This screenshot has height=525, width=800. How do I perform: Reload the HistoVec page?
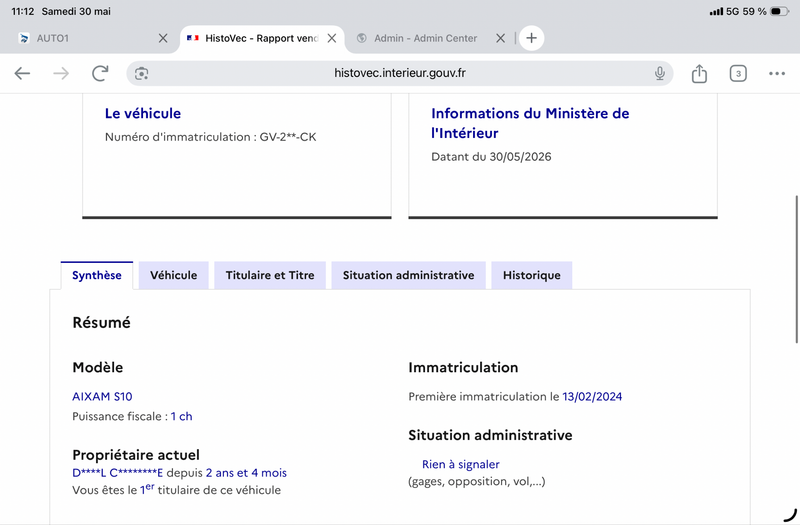point(100,73)
